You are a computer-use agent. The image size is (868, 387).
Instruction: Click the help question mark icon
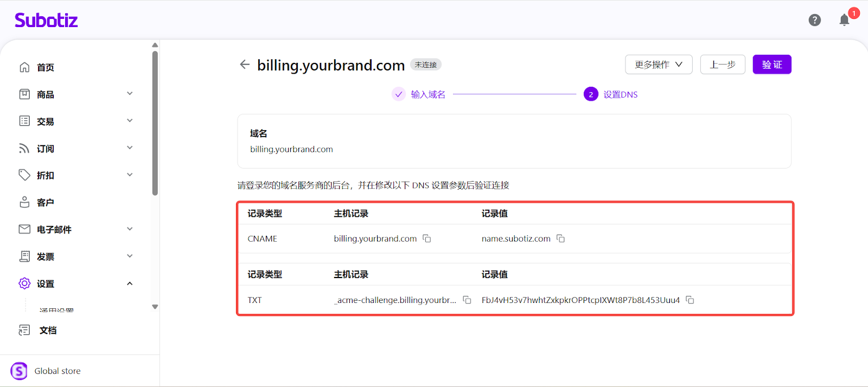pyautogui.click(x=814, y=20)
